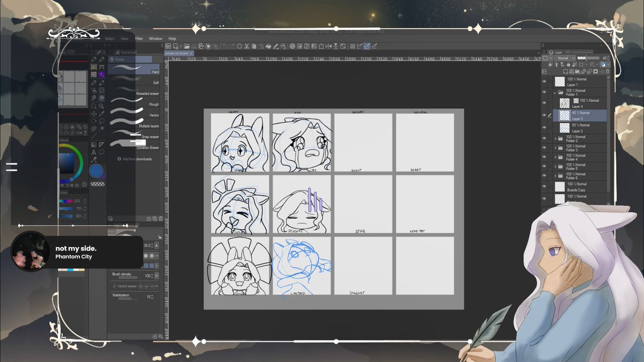This screenshot has height=362, width=644.
Task: Hide Folder 5 with its eye icon
Action: point(544,166)
